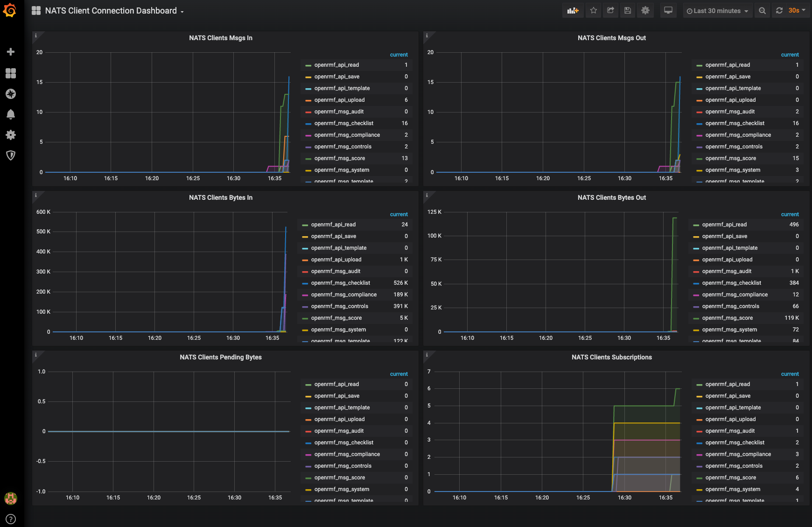Sort Subscriptions legend by current column
812x527 pixels.
(790, 374)
